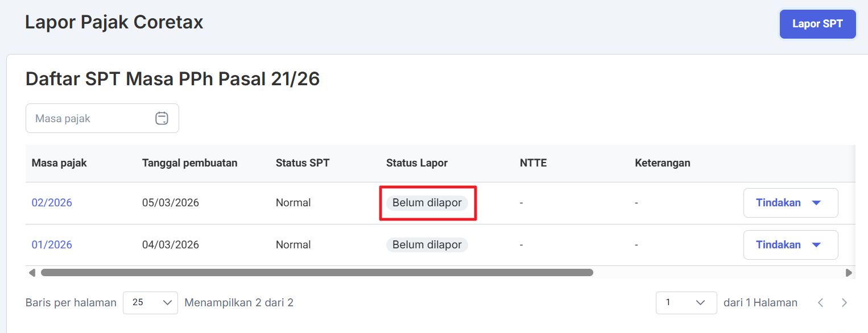The image size is (868, 333).
Task: Go to the previous page arrow
Action: pyautogui.click(x=820, y=303)
